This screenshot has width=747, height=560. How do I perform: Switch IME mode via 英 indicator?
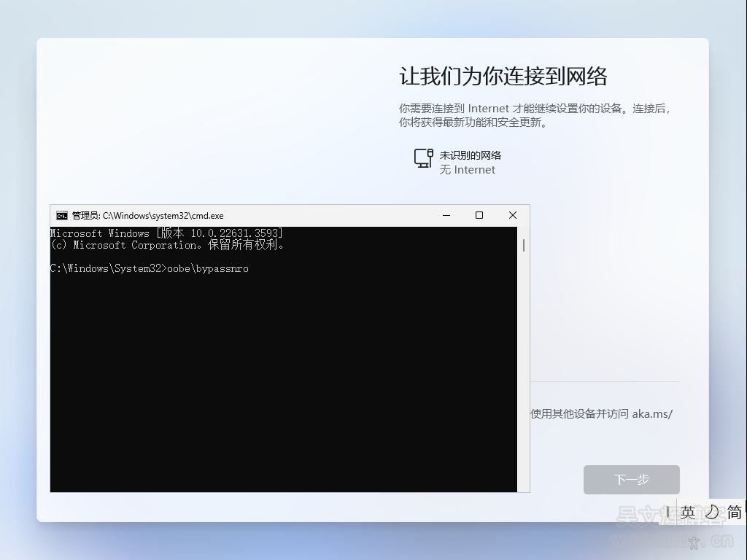687,512
